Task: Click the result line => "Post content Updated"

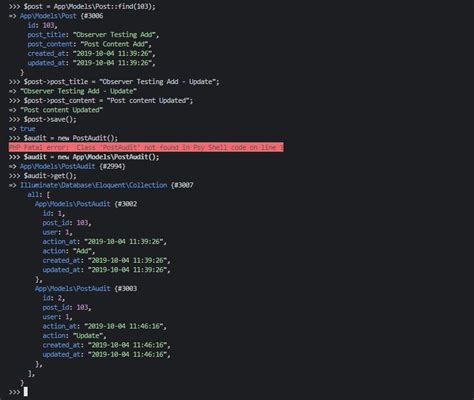Action: click(x=56, y=110)
